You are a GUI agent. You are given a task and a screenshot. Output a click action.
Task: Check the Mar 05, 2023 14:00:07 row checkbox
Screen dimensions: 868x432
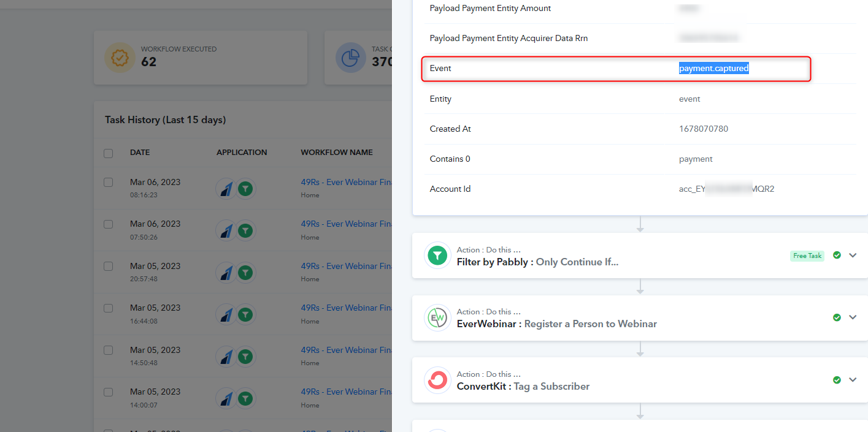109,392
